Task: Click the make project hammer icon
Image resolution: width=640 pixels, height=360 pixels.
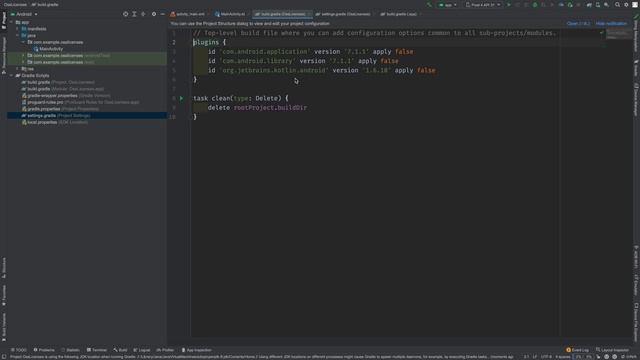Action: 429,5
